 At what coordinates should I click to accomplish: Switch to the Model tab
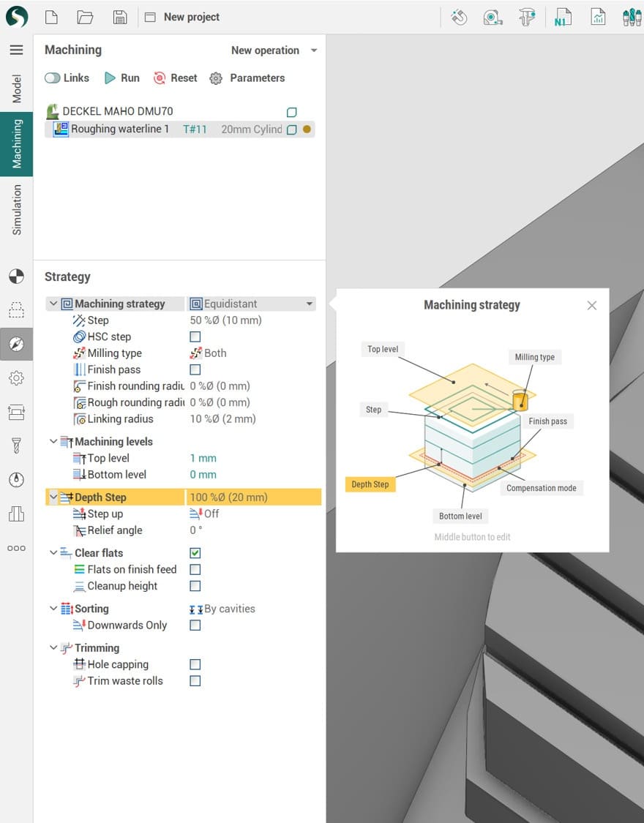[x=17, y=88]
